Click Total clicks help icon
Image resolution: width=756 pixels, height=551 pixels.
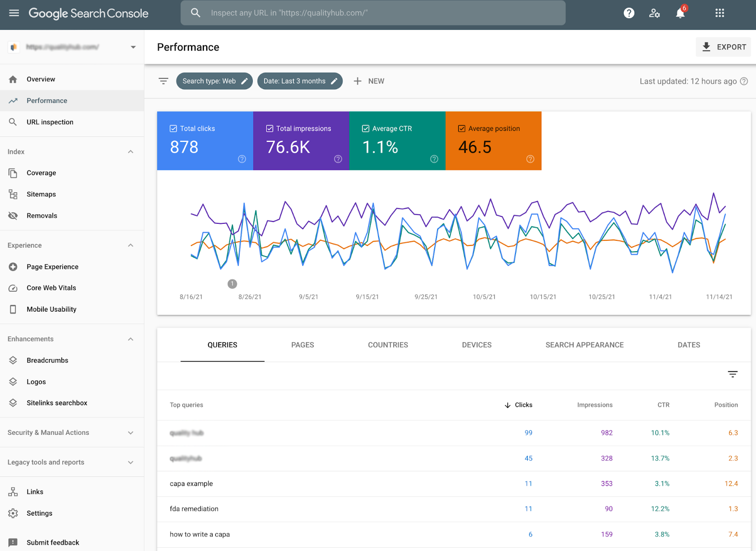tap(242, 159)
